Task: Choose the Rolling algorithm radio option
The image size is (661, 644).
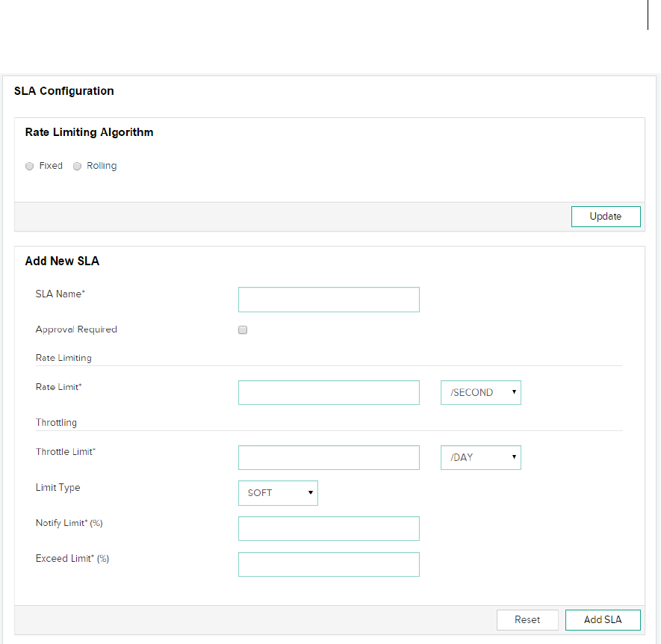Action: click(x=77, y=166)
